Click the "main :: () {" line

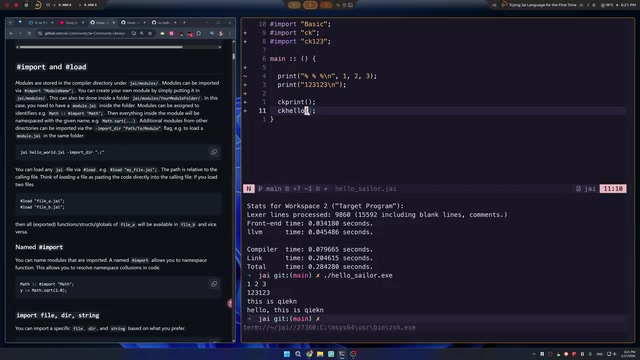pyautogui.click(x=293, y=59)
